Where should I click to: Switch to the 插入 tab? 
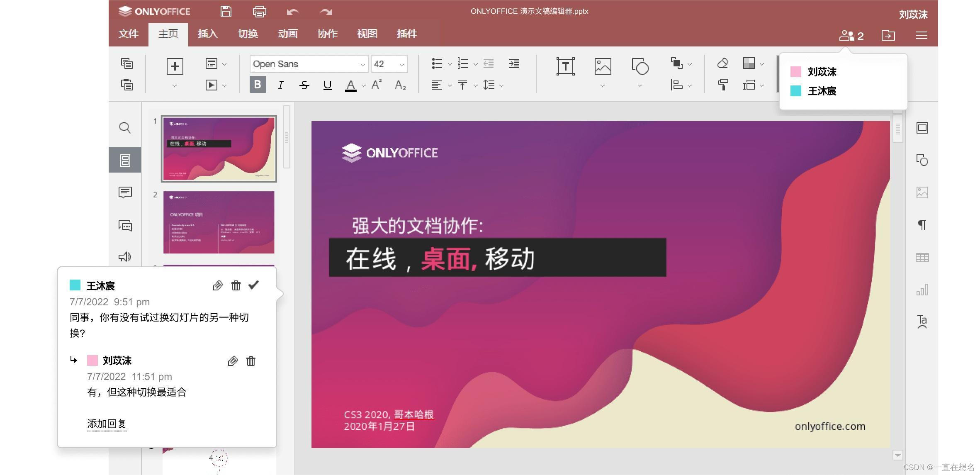(x=208, y=34)
